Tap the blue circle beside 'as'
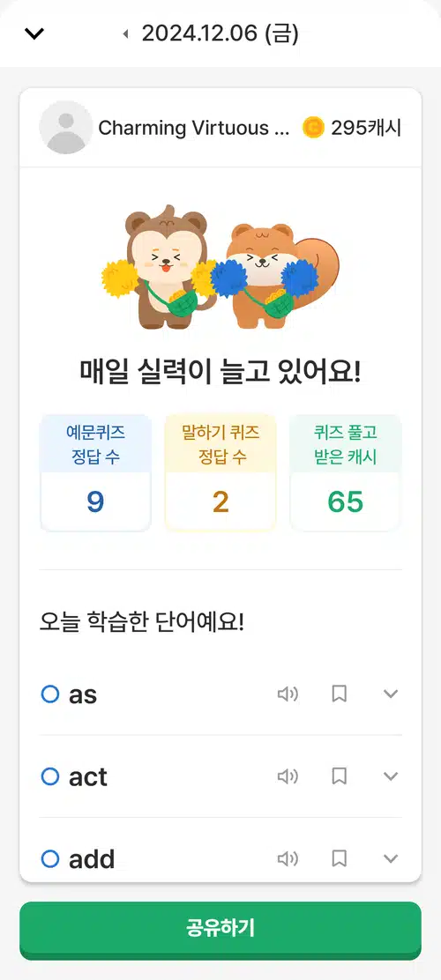This screenshot has width=441, height=980. tap(50, 694)
